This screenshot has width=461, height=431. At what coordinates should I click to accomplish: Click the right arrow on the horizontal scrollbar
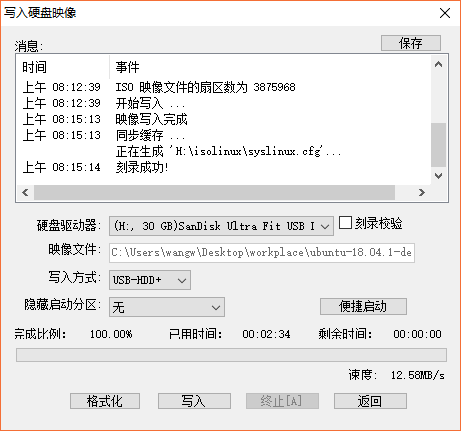[422, 192]
